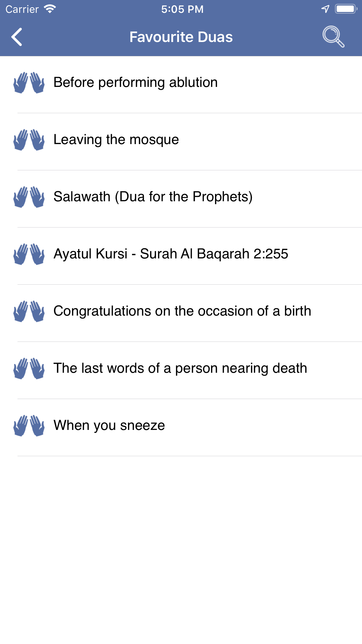Viewport: 362px width, 644px height.
Task: Tap the location arrow in status bar
Action: (325, 9)
